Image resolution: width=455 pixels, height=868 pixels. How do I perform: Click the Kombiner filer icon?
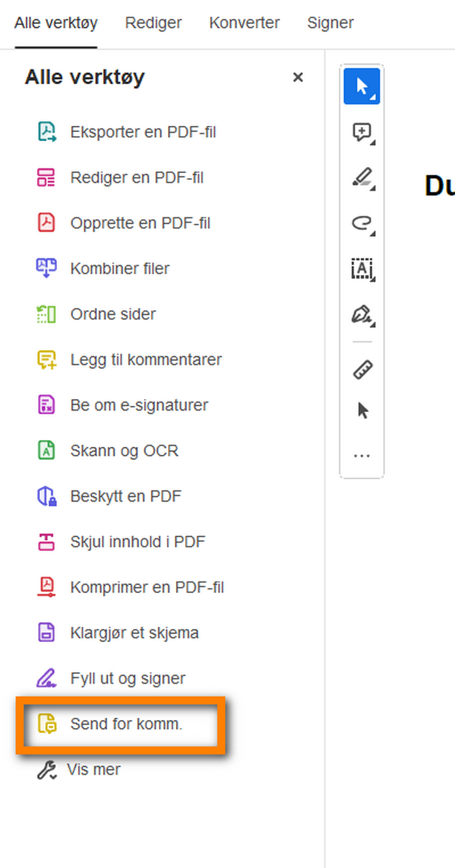click(x=47, y=268)
